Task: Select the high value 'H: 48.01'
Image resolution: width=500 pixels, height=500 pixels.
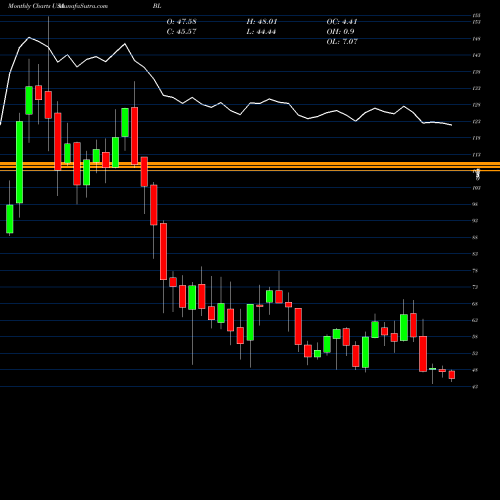Action: (x=262, y=22)
